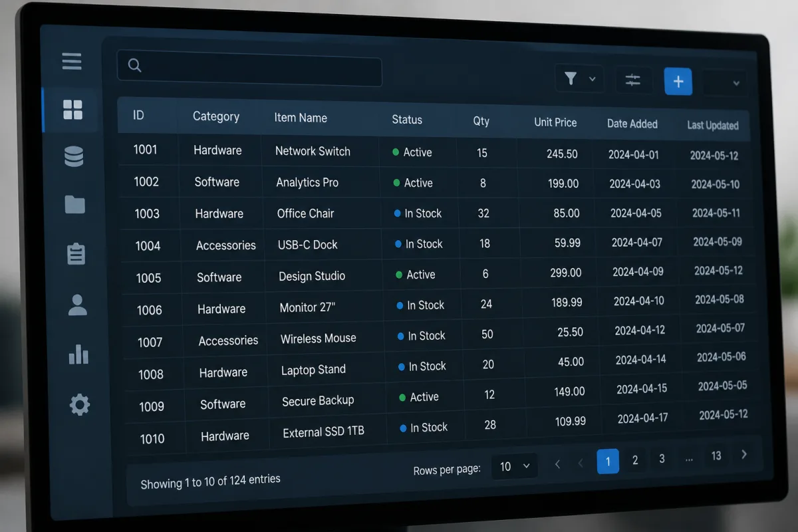Sort by the Unit Price column header
798x532 pixels.
[x=555, y=122]
